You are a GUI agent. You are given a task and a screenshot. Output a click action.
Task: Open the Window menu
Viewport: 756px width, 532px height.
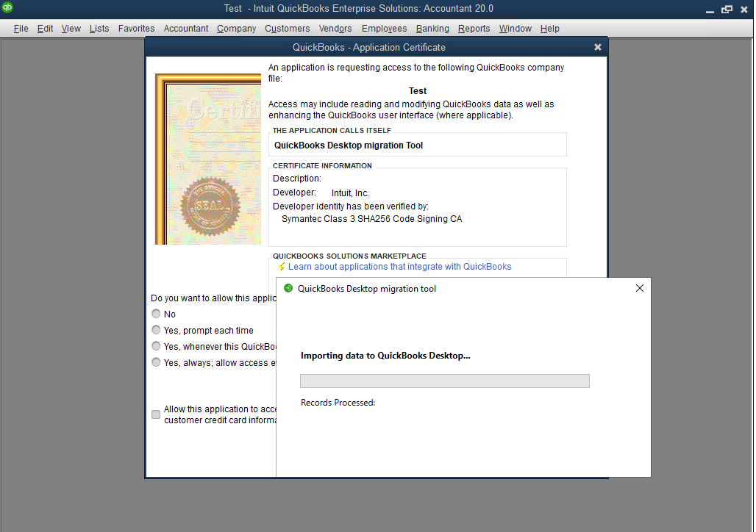tap(515, 29)
